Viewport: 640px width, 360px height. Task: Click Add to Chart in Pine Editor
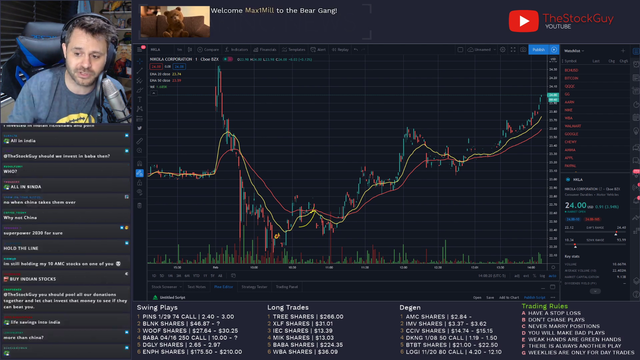(509, 298)
